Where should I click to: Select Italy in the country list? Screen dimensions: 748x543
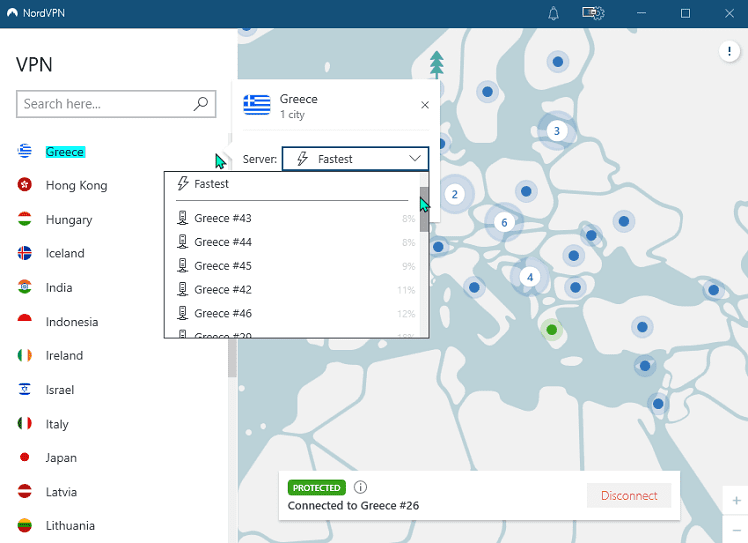point(57,424)
